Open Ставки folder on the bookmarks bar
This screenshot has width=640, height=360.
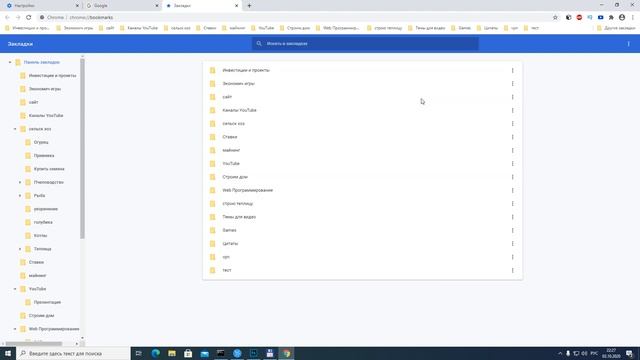206,28
